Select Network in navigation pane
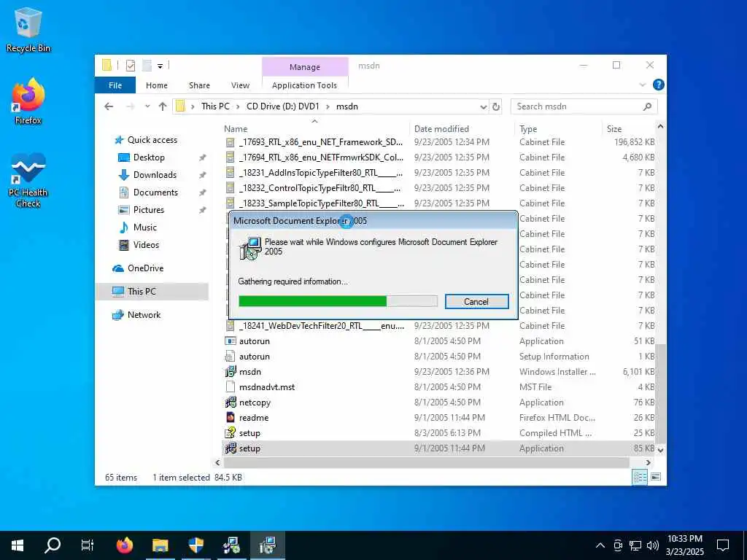This screenshot has width=747, height=560. (144, 315)
